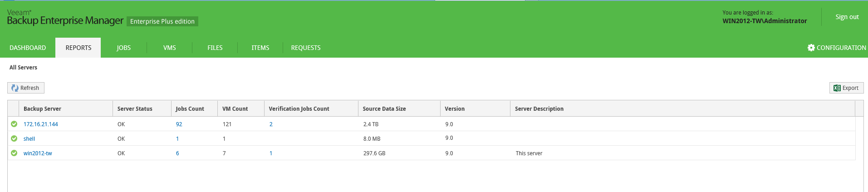868x192 pixels.
Task: Select the Items tab
Action: pos(260,48)
